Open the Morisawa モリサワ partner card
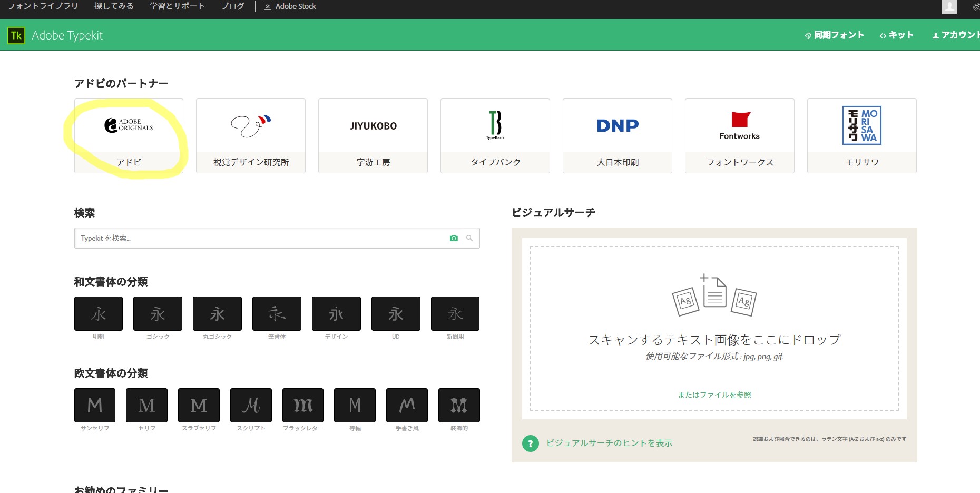The image size is (980, 493). pos(862,136)
